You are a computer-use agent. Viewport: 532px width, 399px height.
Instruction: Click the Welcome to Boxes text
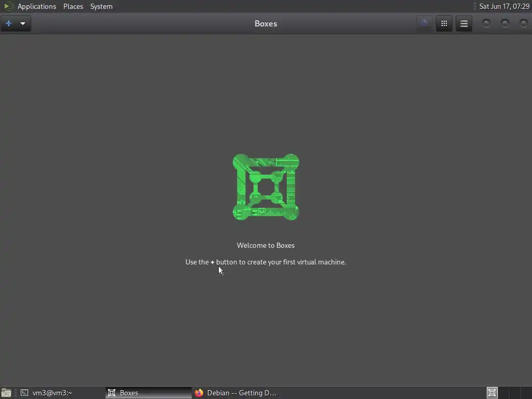[265, 245]
